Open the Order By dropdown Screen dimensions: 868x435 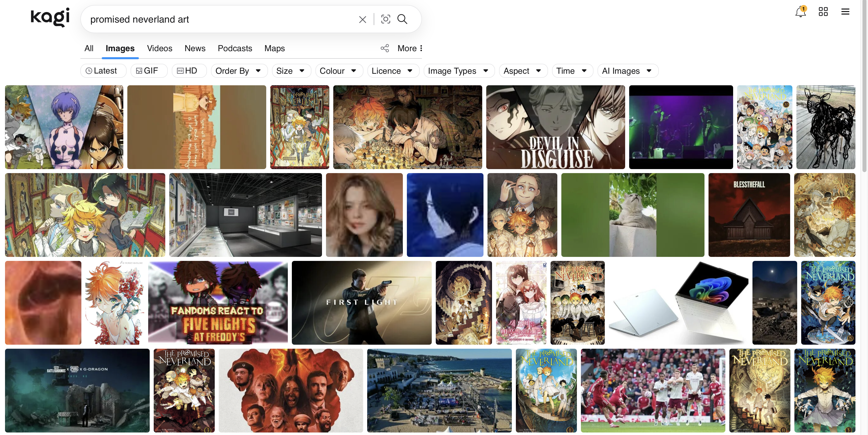click(x=239, y=71)
